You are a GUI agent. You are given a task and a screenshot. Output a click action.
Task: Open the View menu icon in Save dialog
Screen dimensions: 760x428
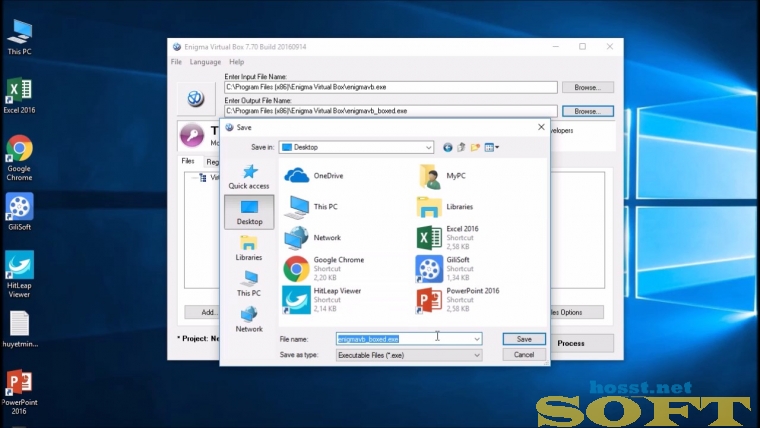point(491,147)
